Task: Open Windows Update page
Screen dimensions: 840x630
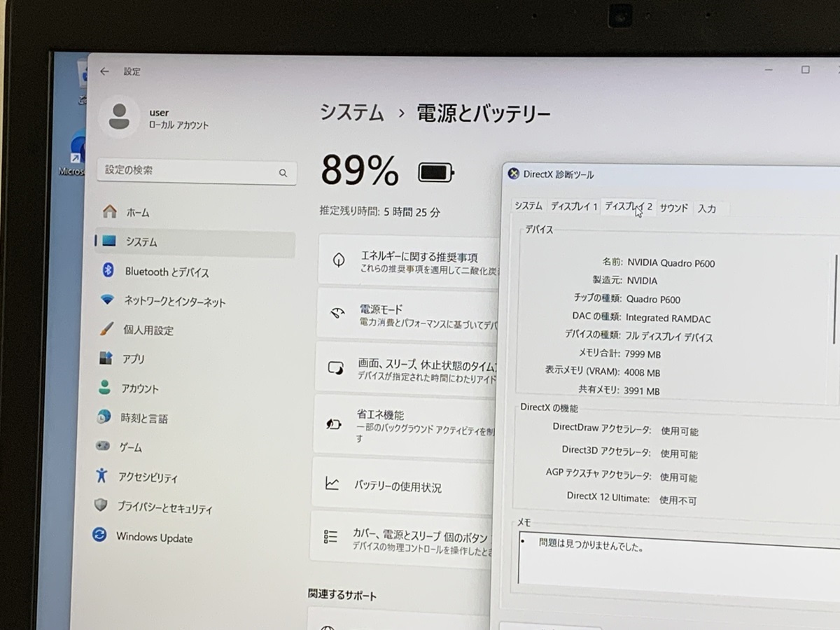Action: (x=153, y=538)
